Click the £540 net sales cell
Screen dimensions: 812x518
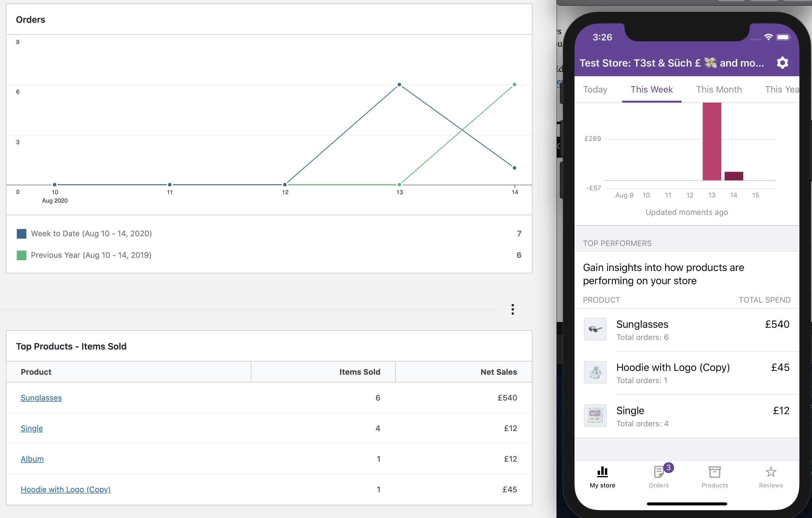pyautogui.click(x=507, y=398)
